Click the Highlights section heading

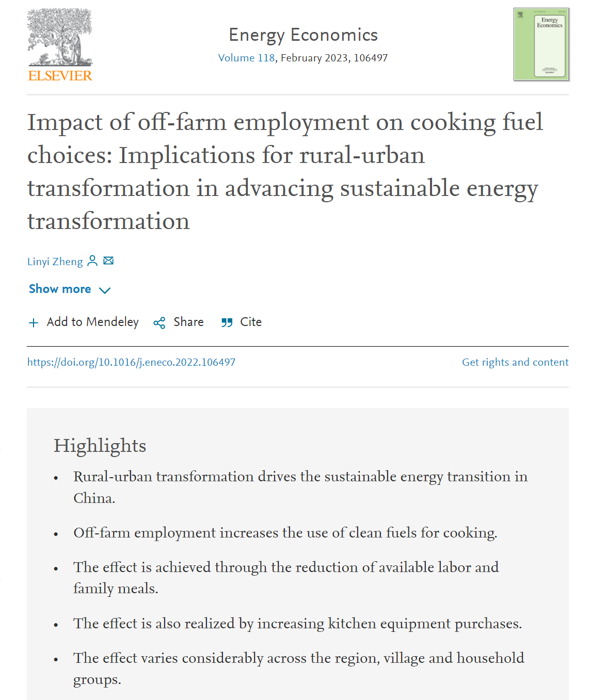(100, 446)
